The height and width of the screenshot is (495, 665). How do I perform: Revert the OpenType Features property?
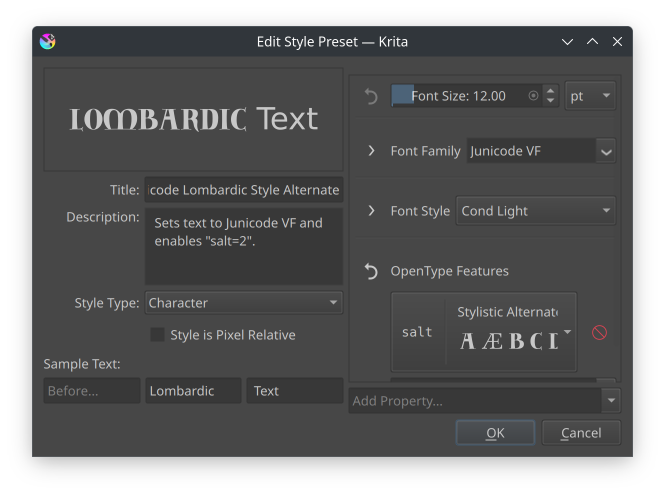(x=371, y=271)
